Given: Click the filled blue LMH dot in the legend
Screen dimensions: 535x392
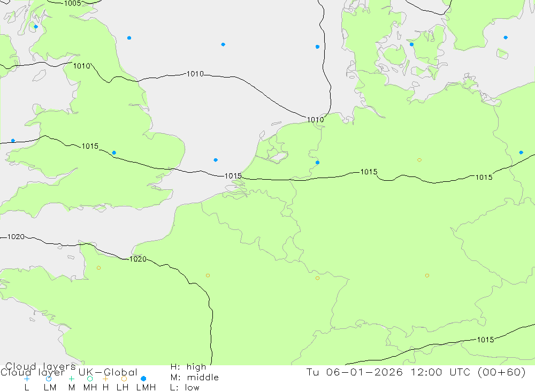Looking at the screenshot, I should point(143,379).
